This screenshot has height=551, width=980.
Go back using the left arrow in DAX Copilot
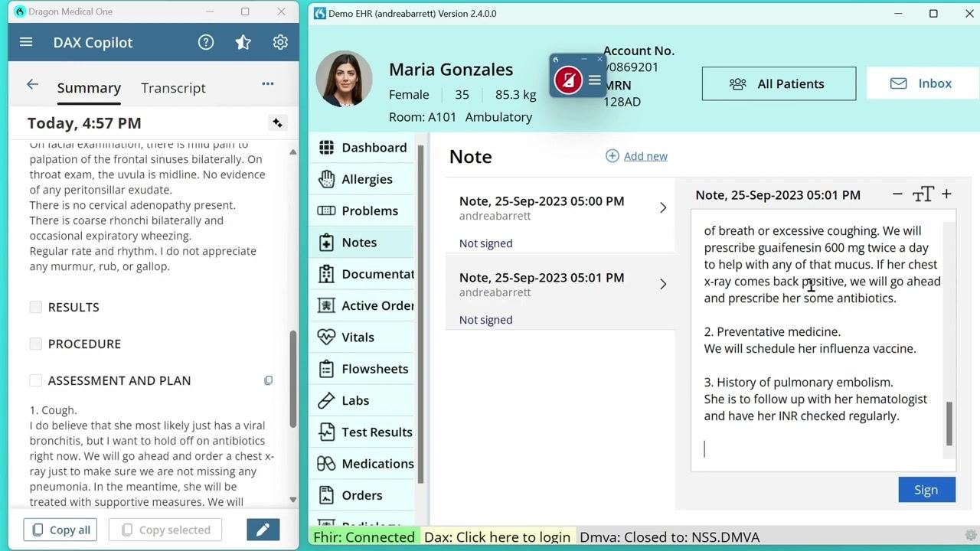tap(32, 85)
